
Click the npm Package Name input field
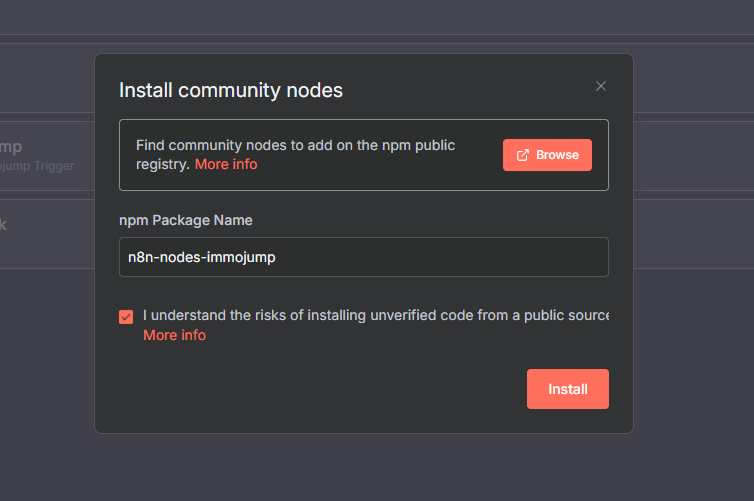point(363,257)
